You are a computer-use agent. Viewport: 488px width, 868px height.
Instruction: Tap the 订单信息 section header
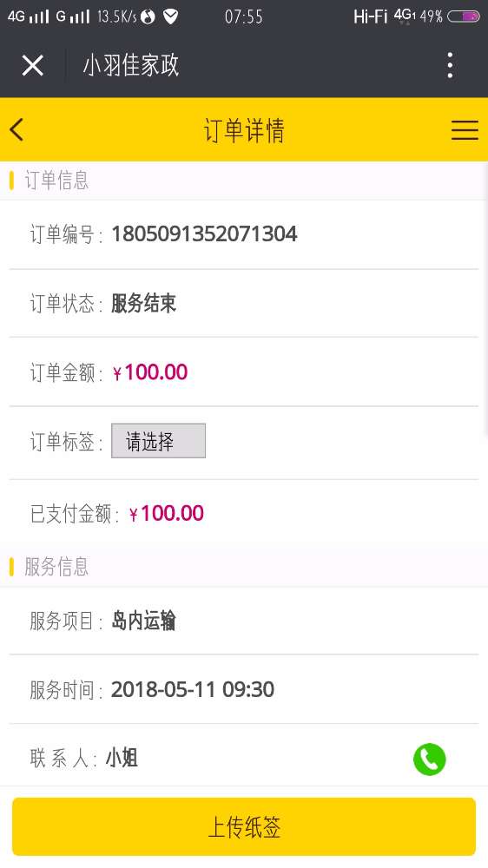point(56,181)
